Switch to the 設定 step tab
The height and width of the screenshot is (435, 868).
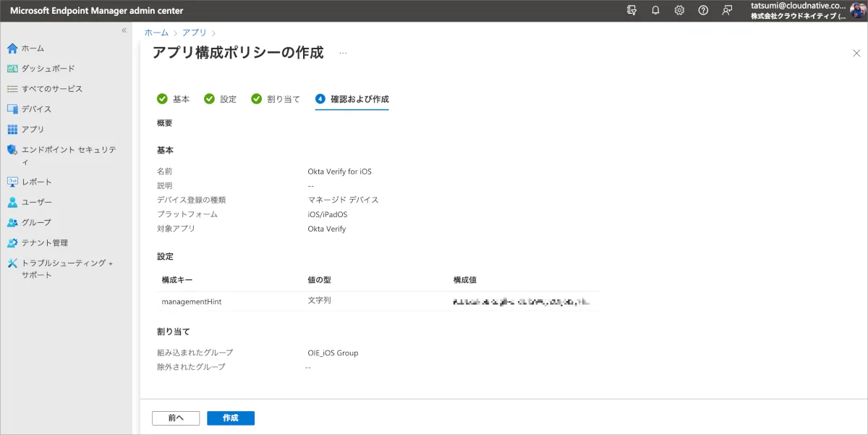point(221,99)
